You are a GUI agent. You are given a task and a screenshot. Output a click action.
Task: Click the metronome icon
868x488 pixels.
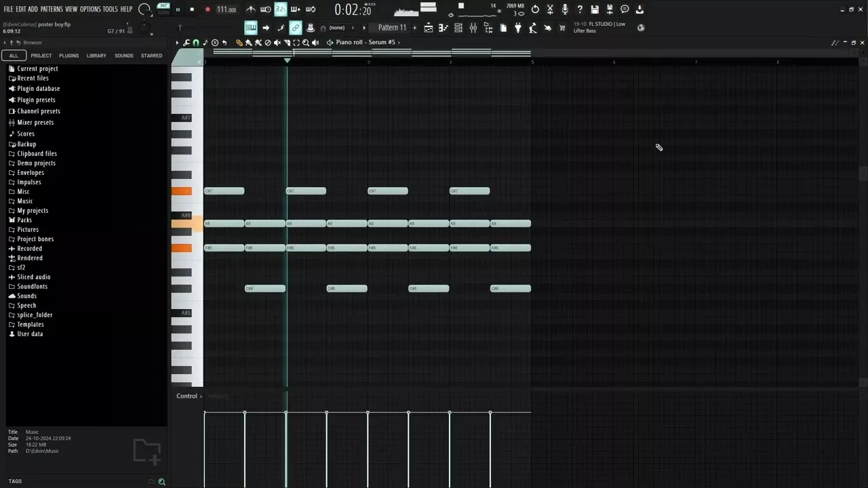[x=251, y=9]
